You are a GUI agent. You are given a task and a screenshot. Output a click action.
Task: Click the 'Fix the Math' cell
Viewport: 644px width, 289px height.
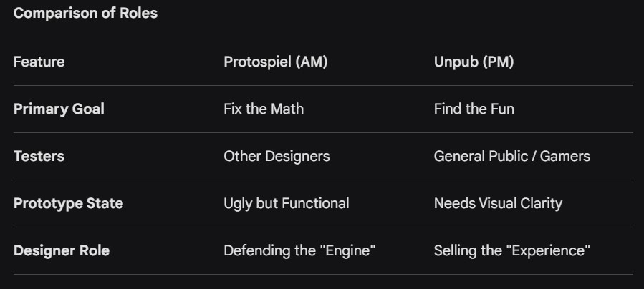263,109
